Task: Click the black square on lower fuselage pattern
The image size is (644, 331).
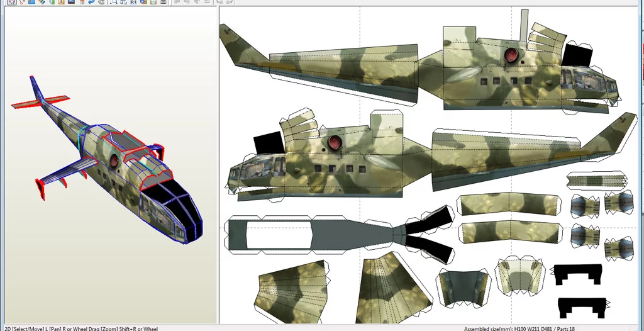Action: pyautogui.click(x=269, y=142)
